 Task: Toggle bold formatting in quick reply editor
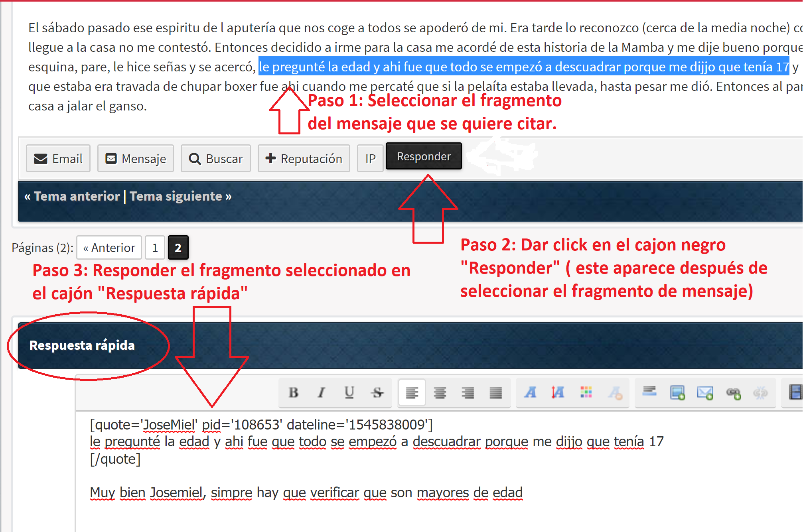294,393
